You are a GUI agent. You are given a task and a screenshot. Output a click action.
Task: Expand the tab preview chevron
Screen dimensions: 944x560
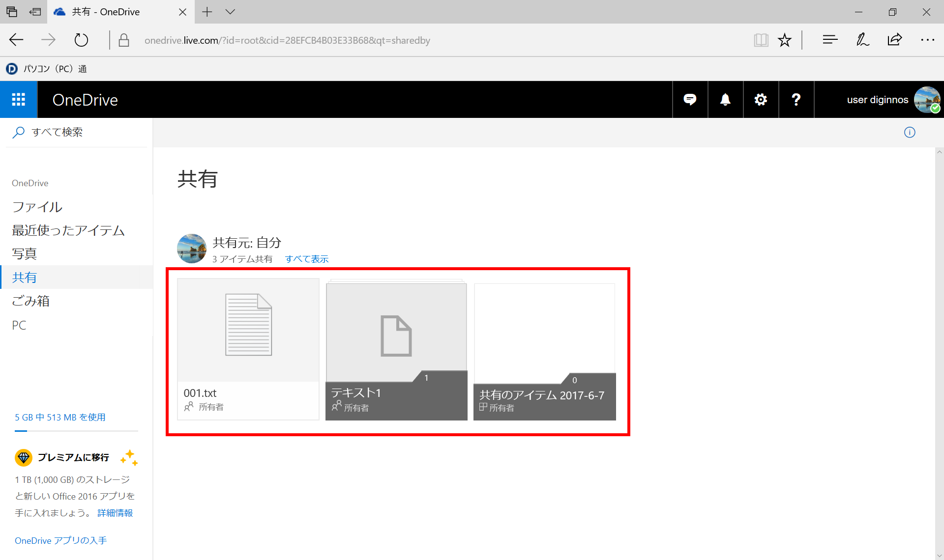point(230,12)
